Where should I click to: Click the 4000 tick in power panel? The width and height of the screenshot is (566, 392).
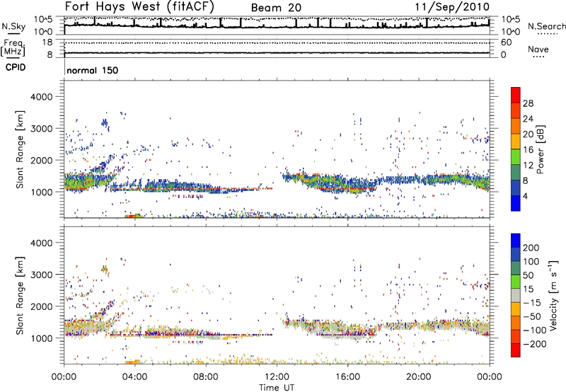(42, 97)
